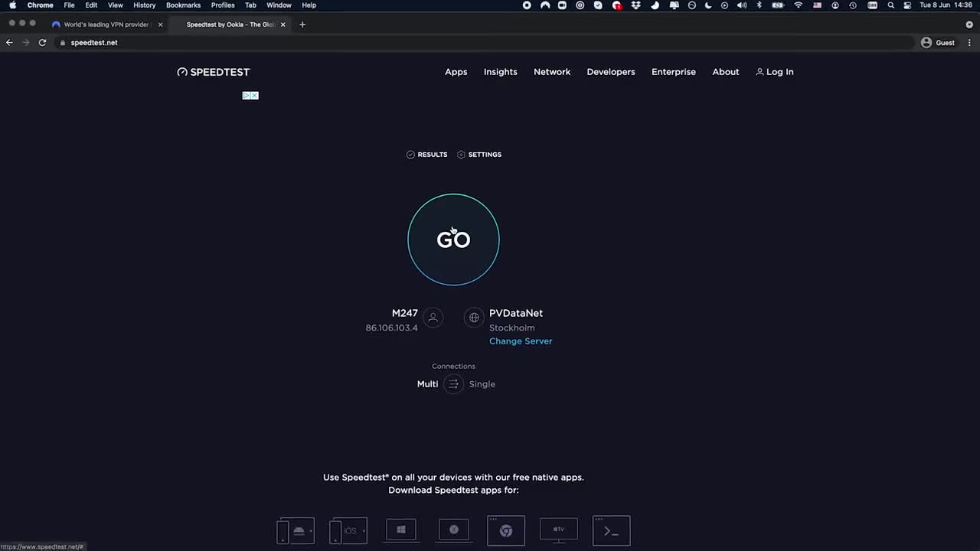Click Change Server link

coord(521,341)
